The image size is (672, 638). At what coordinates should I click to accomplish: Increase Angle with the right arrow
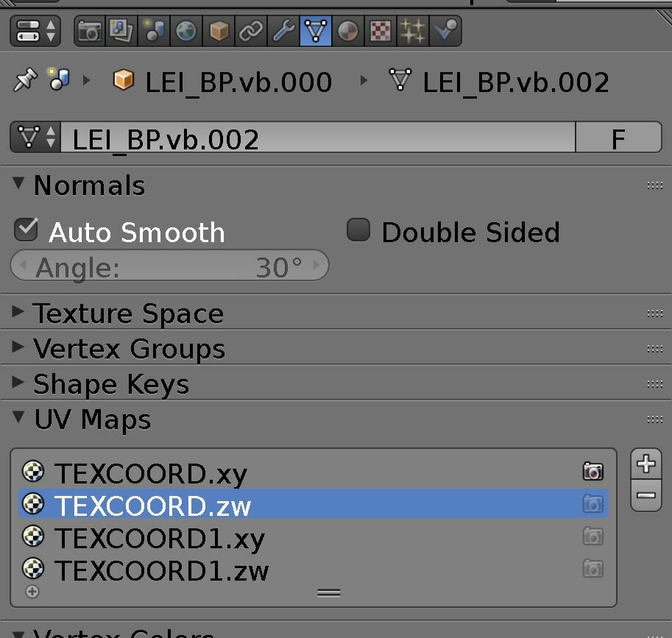tap(316, 265)
